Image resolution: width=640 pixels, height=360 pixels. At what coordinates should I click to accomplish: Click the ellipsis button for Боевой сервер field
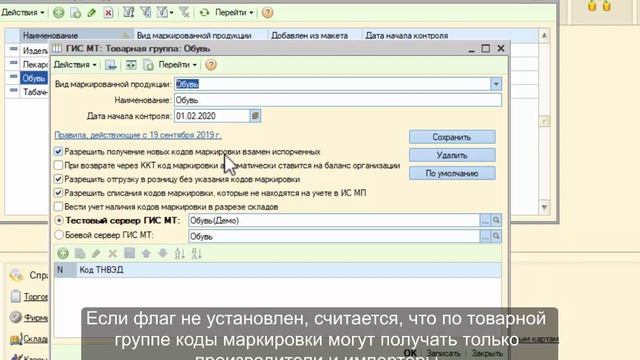(485, 236)
